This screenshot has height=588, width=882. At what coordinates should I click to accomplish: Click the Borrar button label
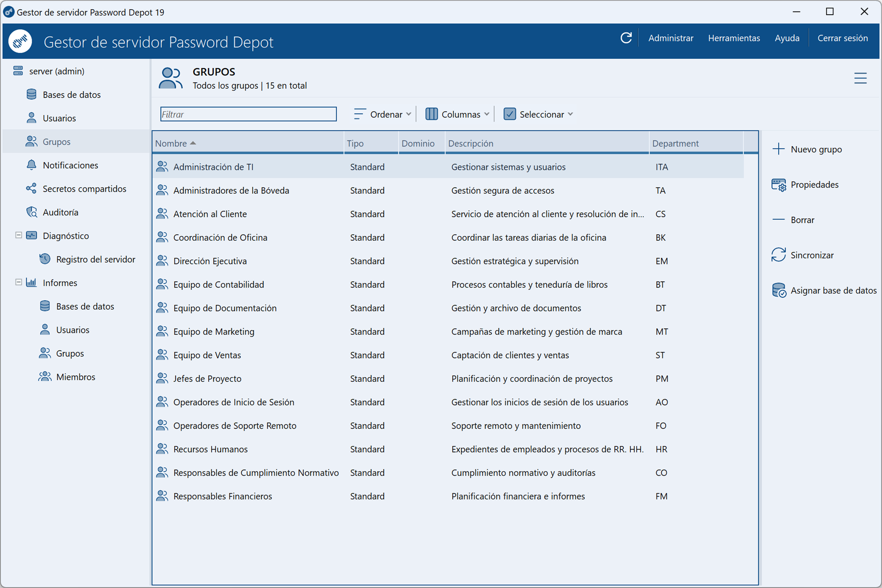pos(803,220)
